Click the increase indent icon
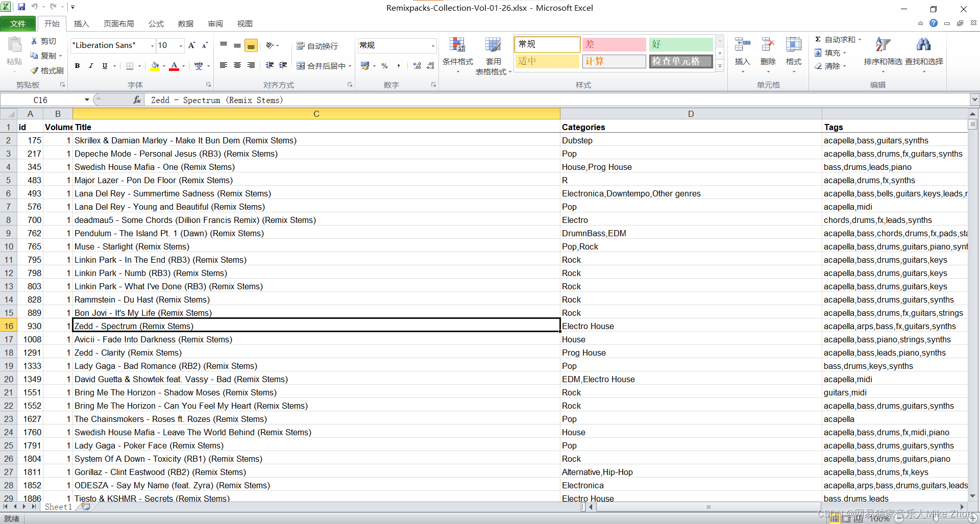980x524 pixels. (x=283, y=65)
